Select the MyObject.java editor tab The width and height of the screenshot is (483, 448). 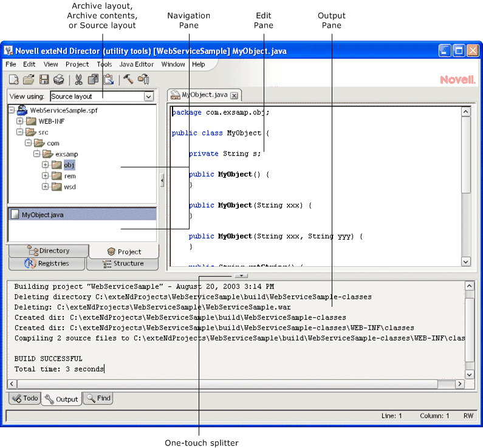204,95
